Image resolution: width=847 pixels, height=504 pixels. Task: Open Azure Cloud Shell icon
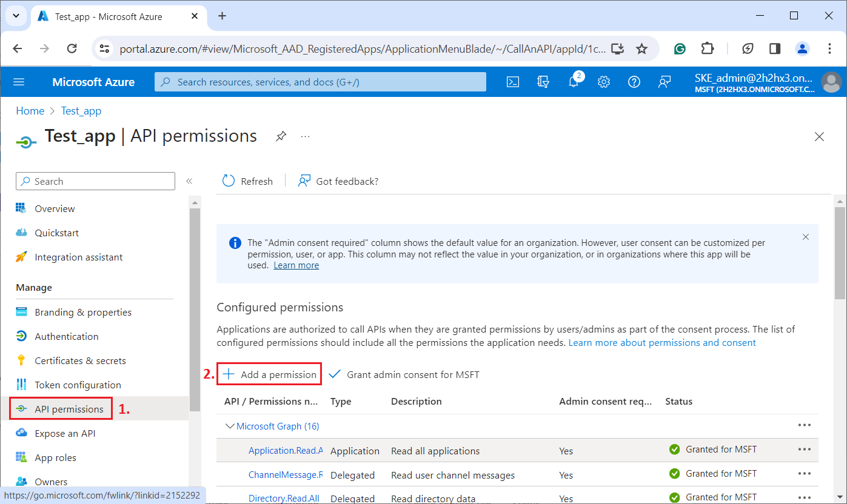point(513,82)
